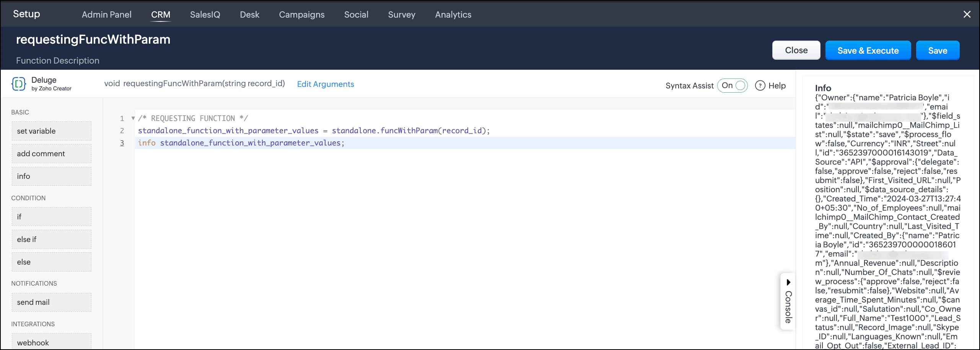
Task: Open the Admin Panel tab
Action: point(106,15)
